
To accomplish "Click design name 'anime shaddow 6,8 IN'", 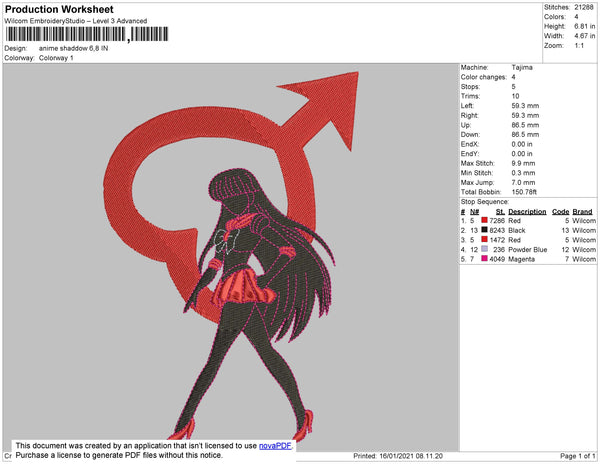I will 73,48.
